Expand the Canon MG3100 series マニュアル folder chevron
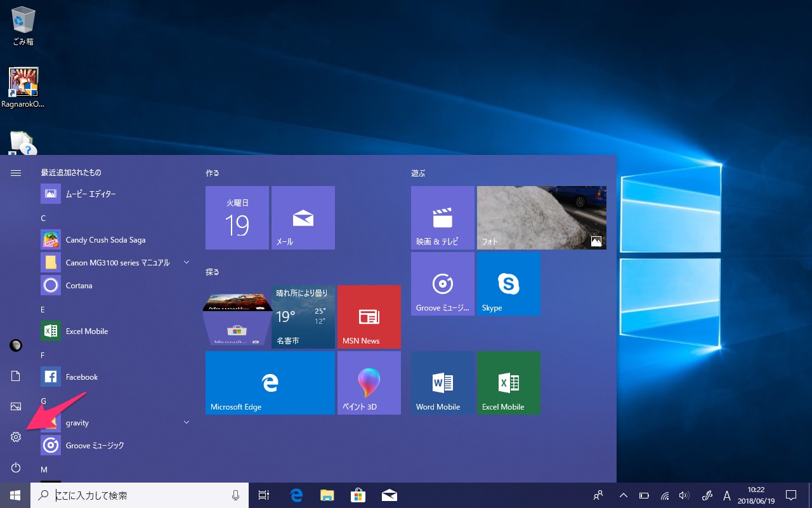This screenshot has width=812, height=508. tap(187, 262)
